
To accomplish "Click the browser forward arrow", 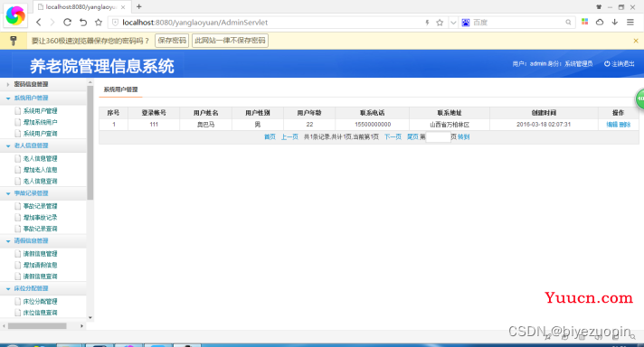I will tap(52, 23).
